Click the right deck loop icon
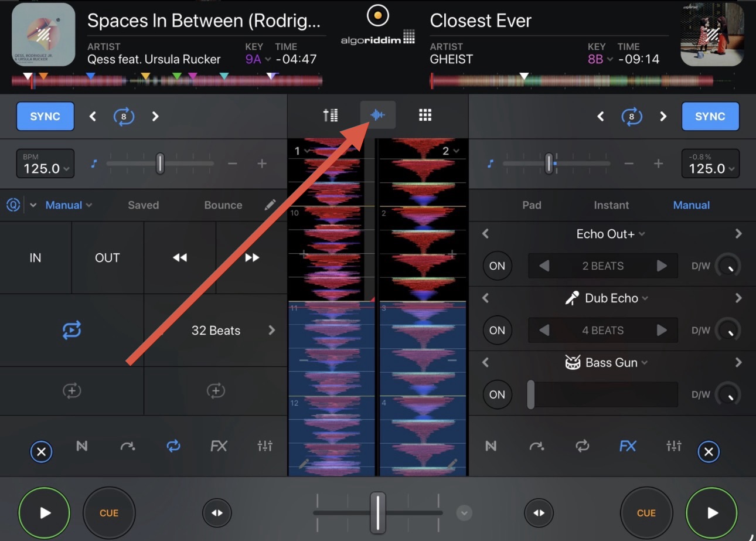This screenshot has width=756, height=541. (582, 446)
